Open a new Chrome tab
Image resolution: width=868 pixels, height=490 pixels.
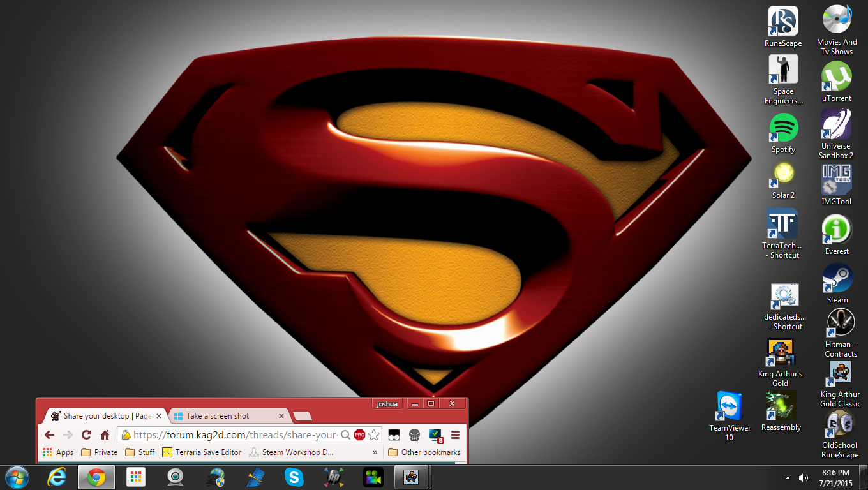pos(303,417)
